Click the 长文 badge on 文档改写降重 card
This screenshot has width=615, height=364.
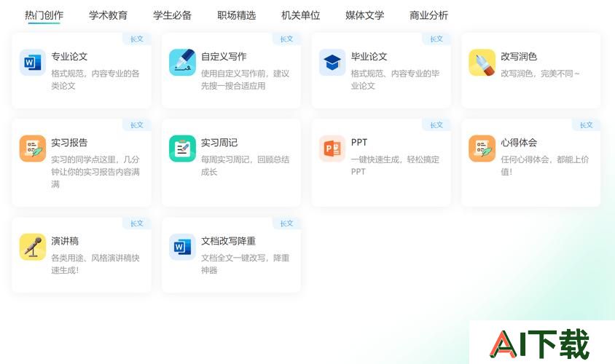point(286,223)
